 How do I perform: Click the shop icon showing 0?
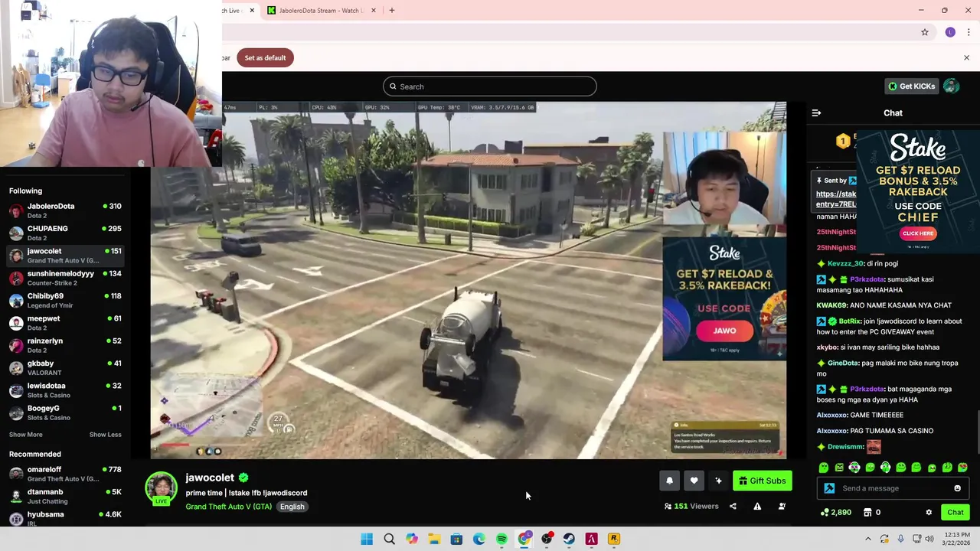(867, 512)
